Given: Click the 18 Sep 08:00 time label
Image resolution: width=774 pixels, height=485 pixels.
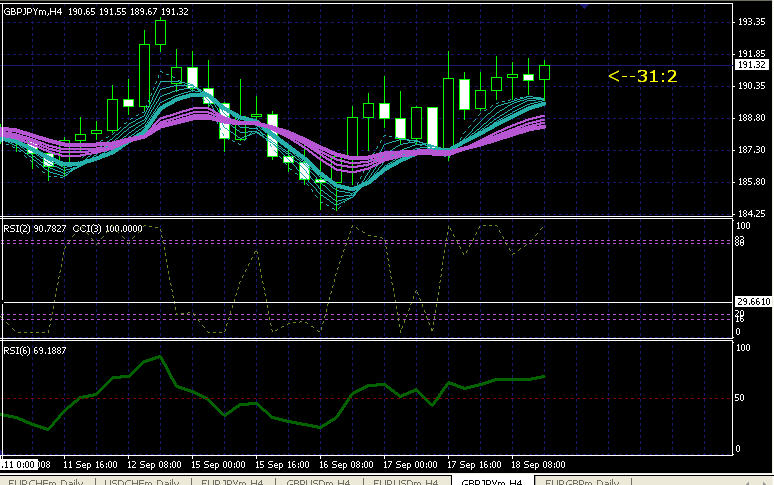Looking at the screenshot, I should [538, 465].
